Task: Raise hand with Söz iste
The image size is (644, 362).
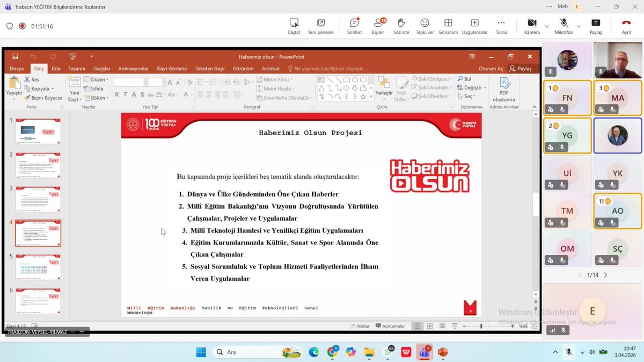Action: [401, 26]
